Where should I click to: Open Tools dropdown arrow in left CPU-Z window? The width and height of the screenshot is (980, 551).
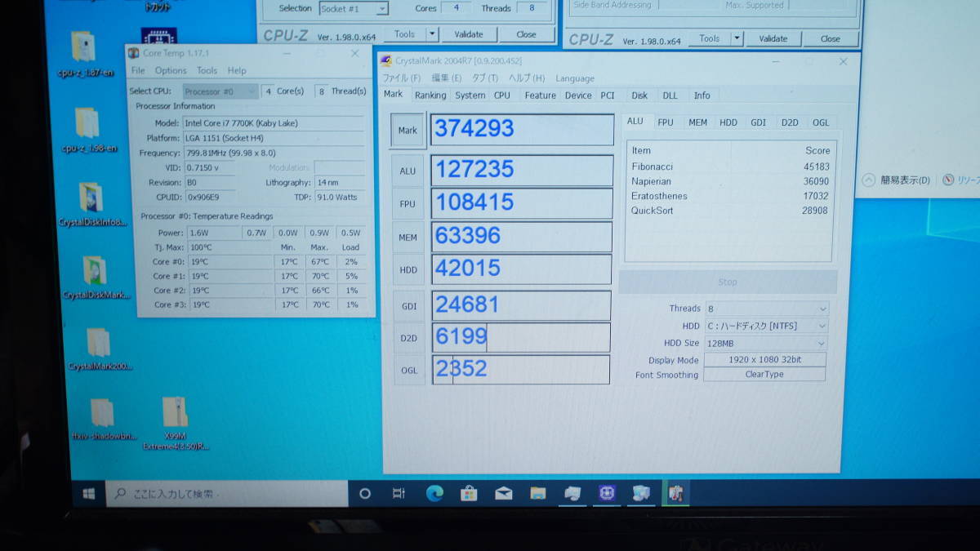pos(433,34)
